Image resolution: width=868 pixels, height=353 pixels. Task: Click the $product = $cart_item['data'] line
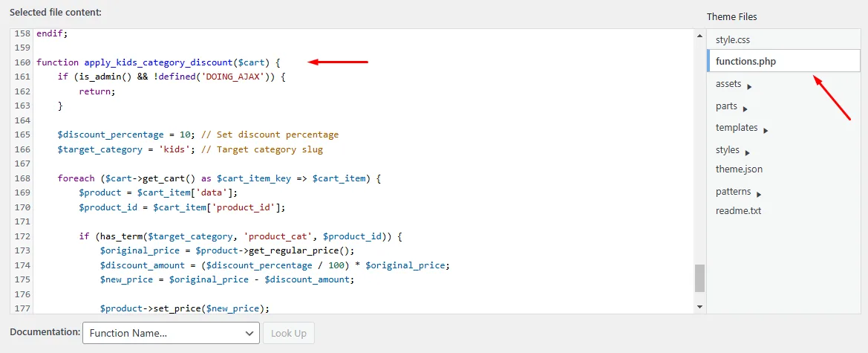(x=157, y=192)
